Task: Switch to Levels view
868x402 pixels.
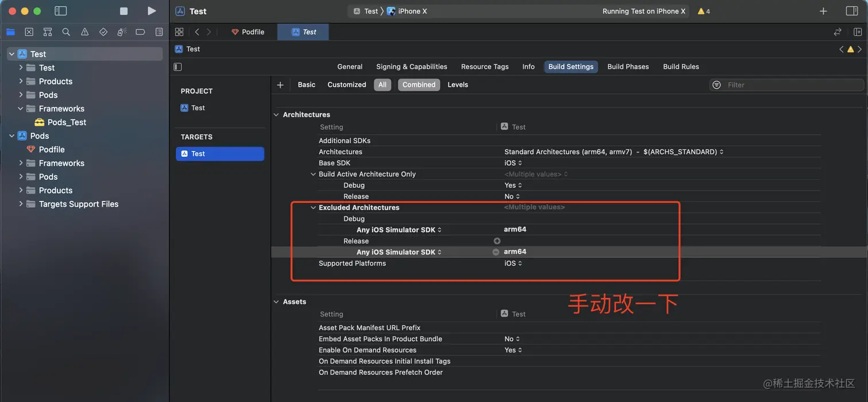Action: point(458,84)
